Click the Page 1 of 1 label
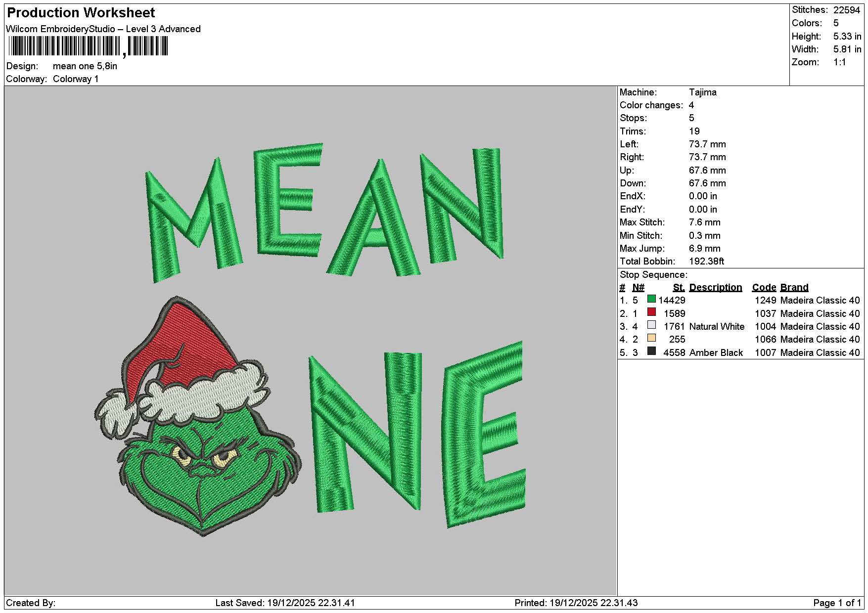Screen dimensions: 868x613 click(x=837, y=603)
